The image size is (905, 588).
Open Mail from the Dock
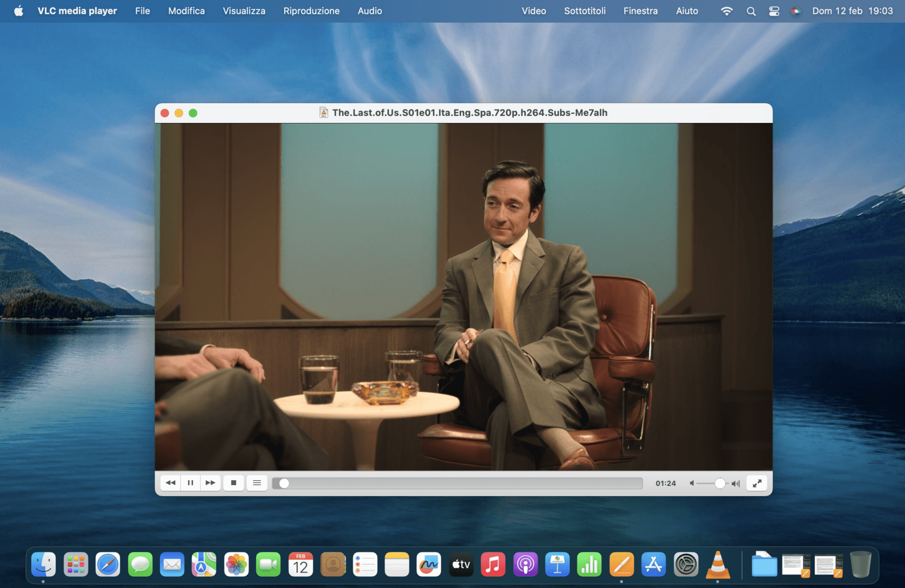coord(172,564)
